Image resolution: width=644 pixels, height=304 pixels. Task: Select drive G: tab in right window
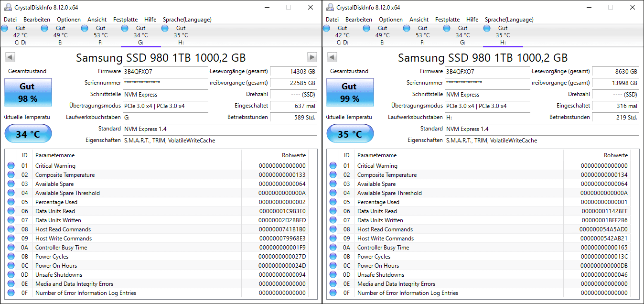462,35
